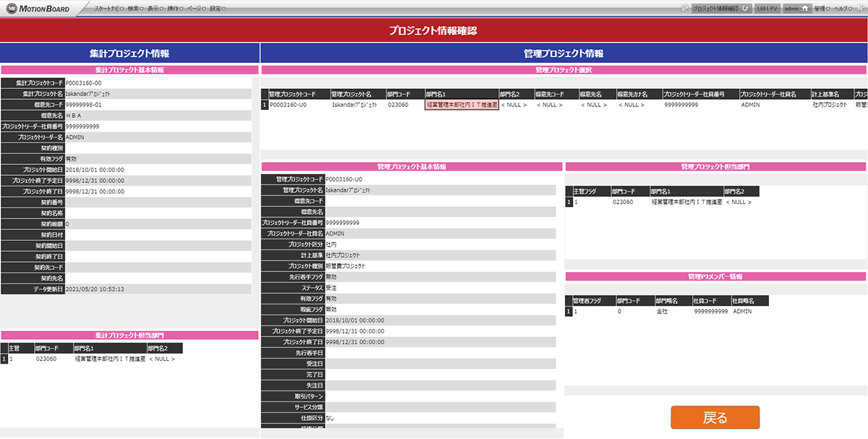868x439 pixels.
Task: Click the orange 戻る button
Action: pyautogui.click(x=715, y=418)
